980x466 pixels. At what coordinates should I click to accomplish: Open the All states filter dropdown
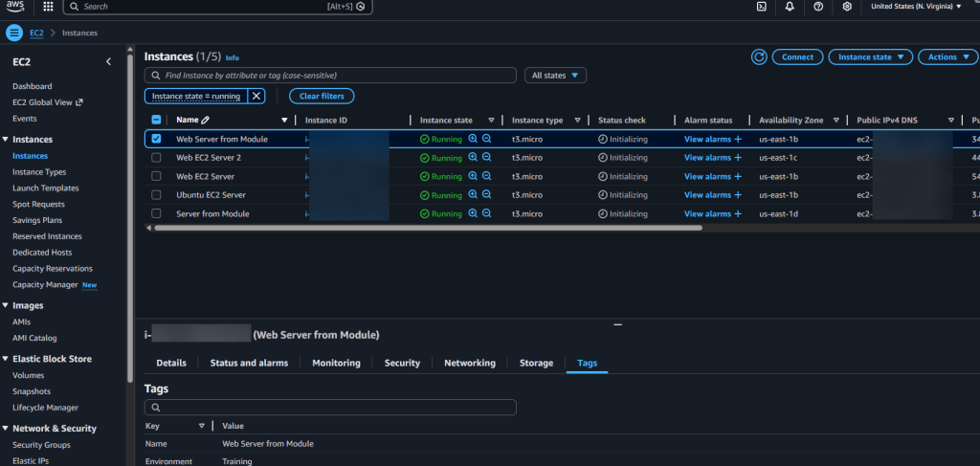coord(555,75)
